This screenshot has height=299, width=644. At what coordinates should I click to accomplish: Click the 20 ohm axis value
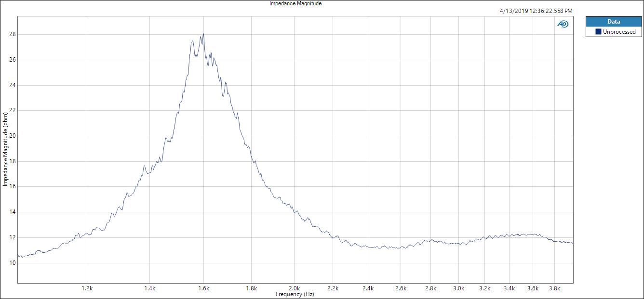tap(12, 136)
